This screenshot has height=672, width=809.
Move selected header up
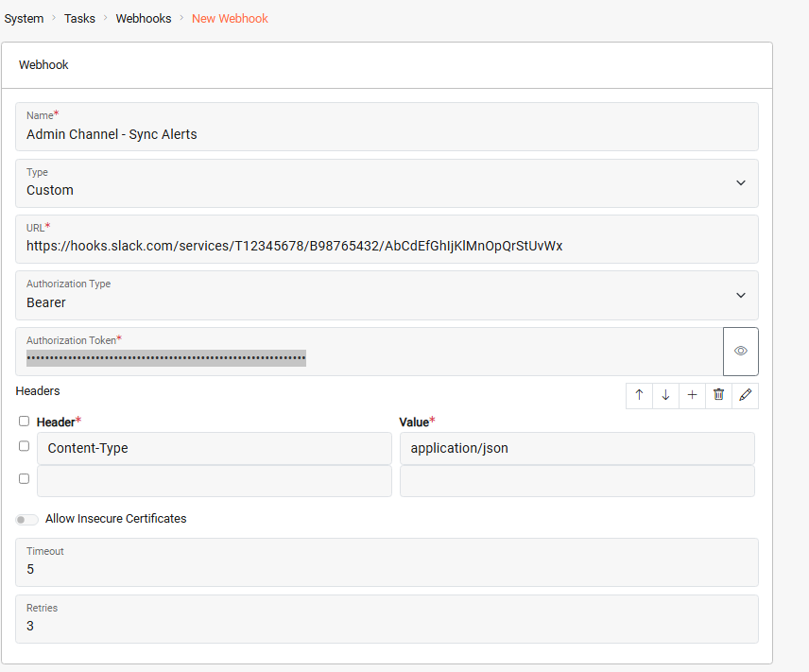point(639,395)
